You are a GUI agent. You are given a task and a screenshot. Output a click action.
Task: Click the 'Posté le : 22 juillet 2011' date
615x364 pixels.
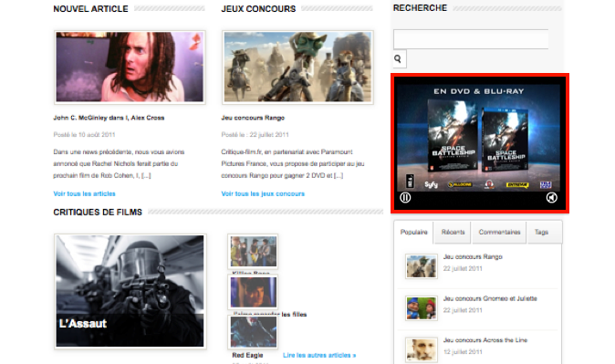(255, 134)
